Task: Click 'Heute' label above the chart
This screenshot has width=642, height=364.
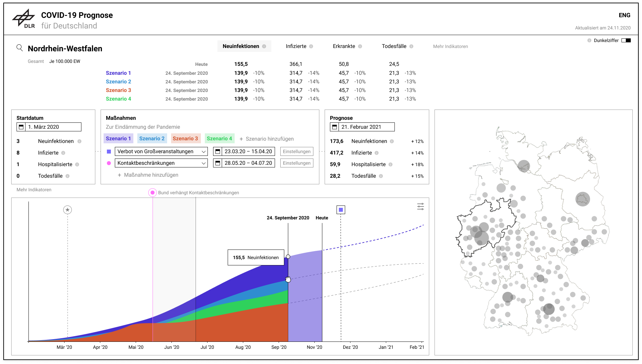Action: click(322, 218)
